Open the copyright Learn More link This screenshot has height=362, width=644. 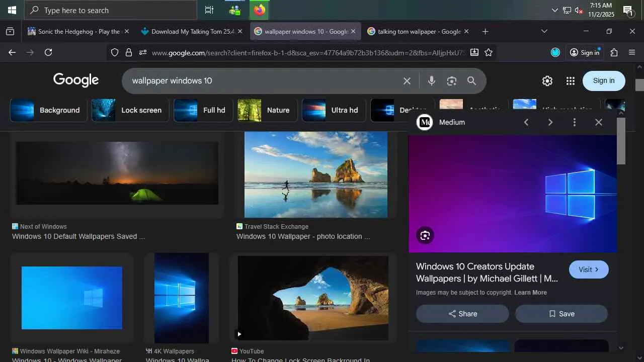click(530, 293)
